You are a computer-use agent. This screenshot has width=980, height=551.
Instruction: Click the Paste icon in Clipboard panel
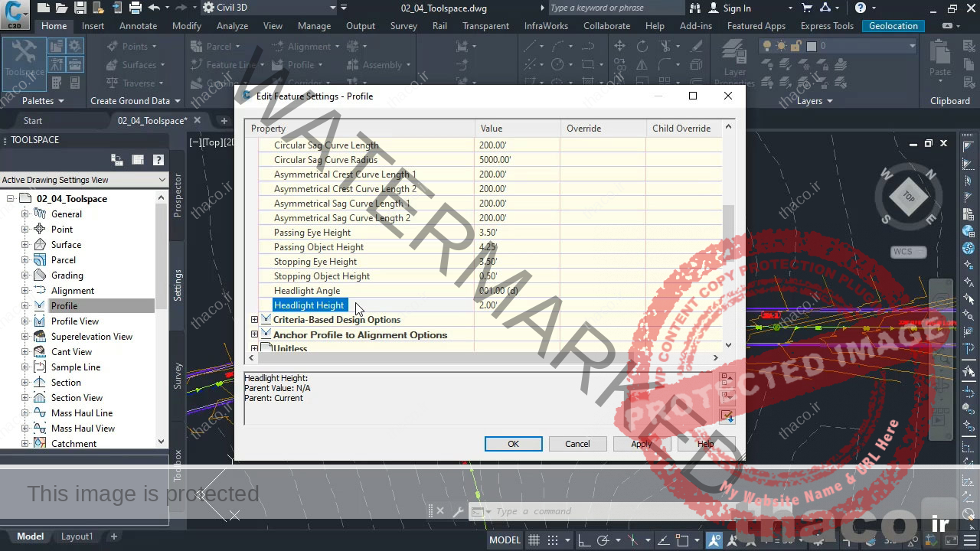click(940, 58)
